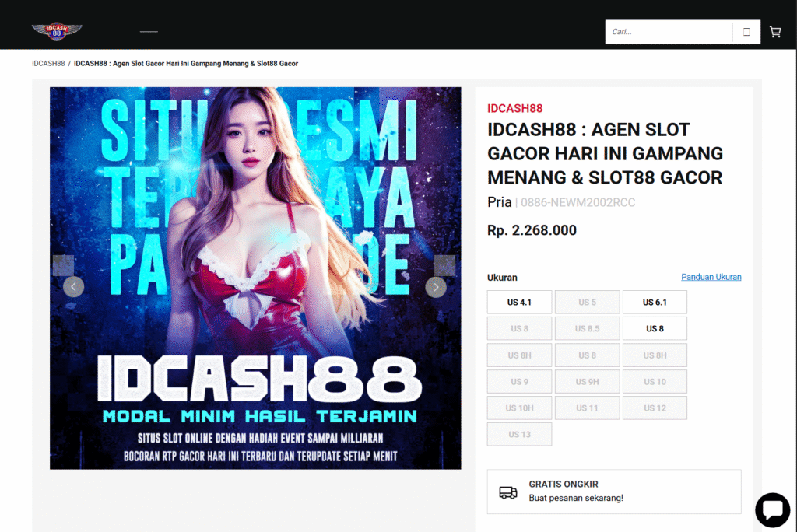Choose the US 11 size option
Screen dimensions: 797x532
tap(587, 408)
